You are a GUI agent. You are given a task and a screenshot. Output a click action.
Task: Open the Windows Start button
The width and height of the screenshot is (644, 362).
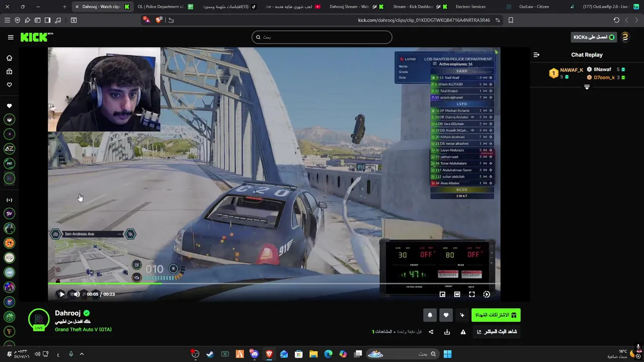(x=447, y=354)
